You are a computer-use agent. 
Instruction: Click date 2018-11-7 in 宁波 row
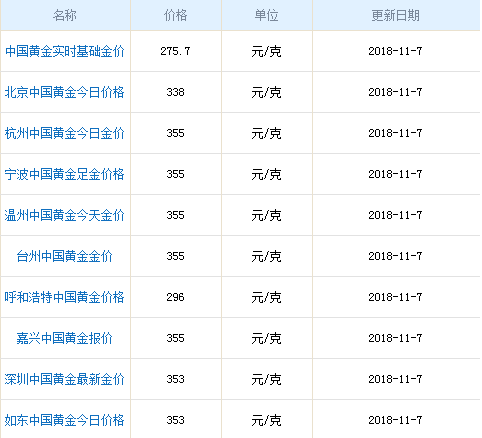[x=395, y=174]
